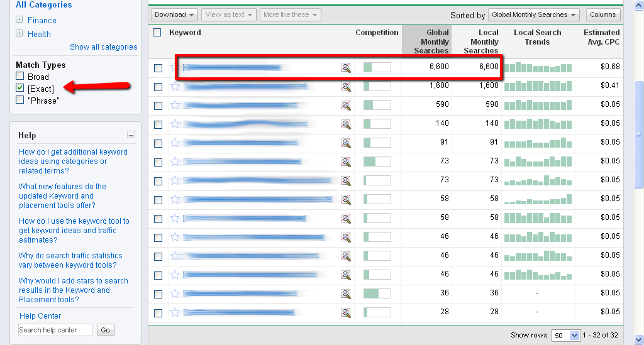Image resolution: width=644 pixels, height=345 pixels.
Task: Click magnifier icon in the 6,600 searches row
Action: click(346, 68)
